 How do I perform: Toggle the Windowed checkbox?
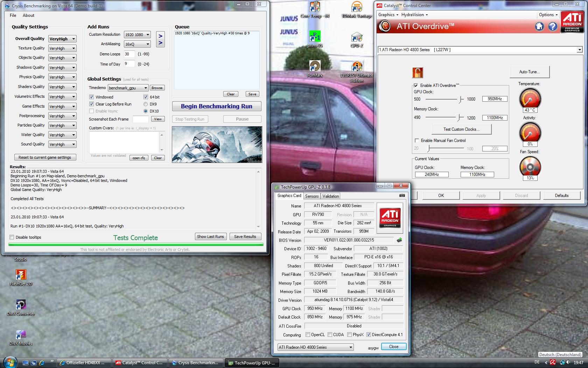pyautogui.click(x=91, y=97)
